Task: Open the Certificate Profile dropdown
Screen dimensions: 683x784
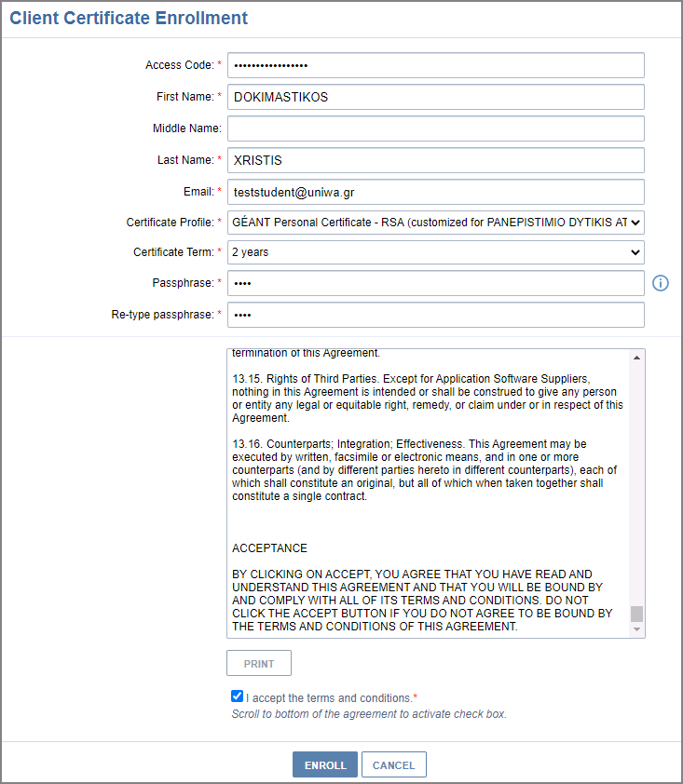Action: [436, 223]
